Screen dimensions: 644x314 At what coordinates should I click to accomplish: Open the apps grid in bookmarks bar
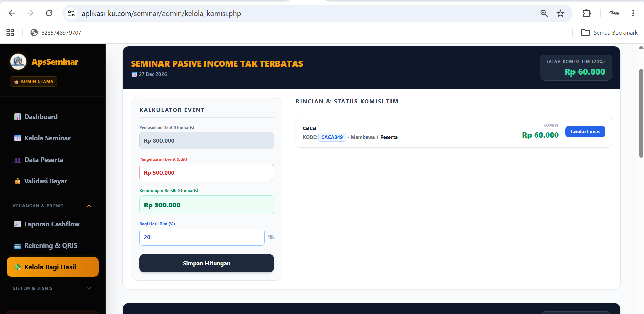10,32
